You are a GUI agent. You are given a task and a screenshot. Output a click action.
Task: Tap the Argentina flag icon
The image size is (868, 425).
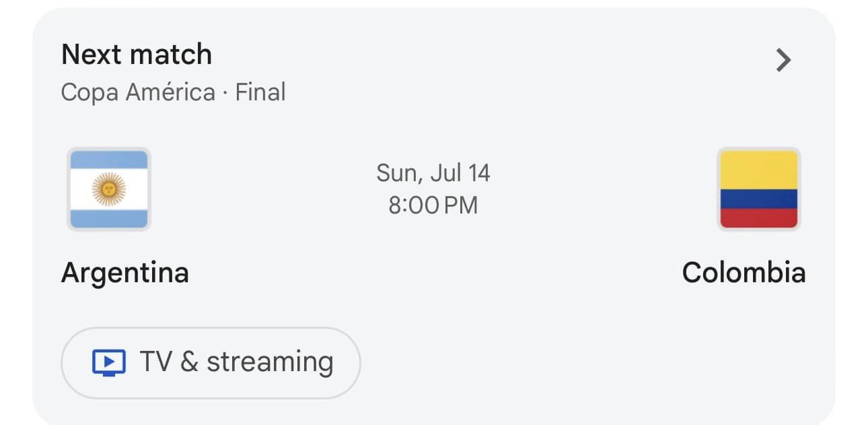point(109,189)
